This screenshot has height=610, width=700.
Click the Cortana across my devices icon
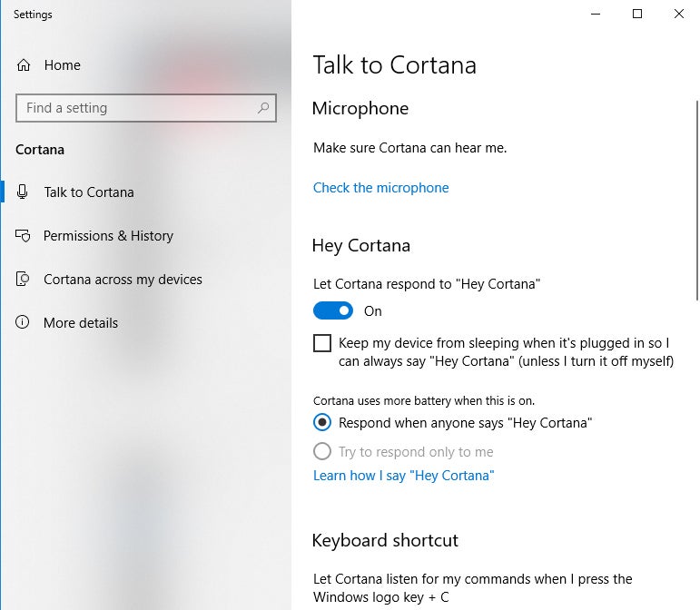(23, 279)
